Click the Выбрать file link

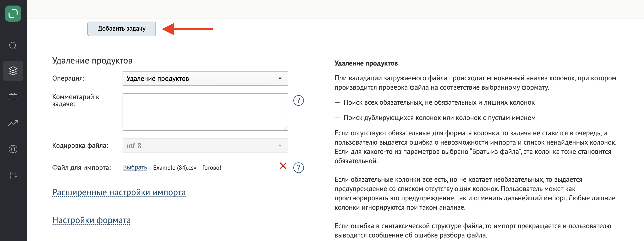(135, 167)
